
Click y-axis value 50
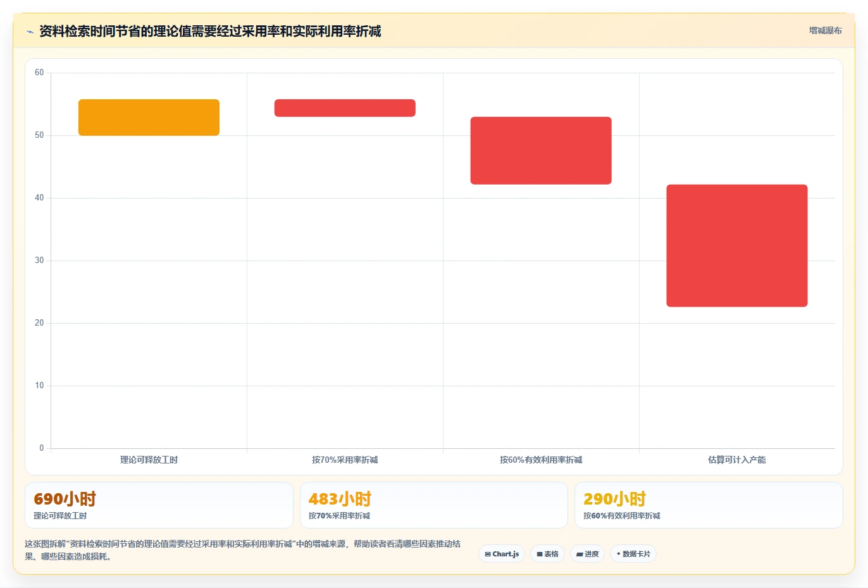39,135
